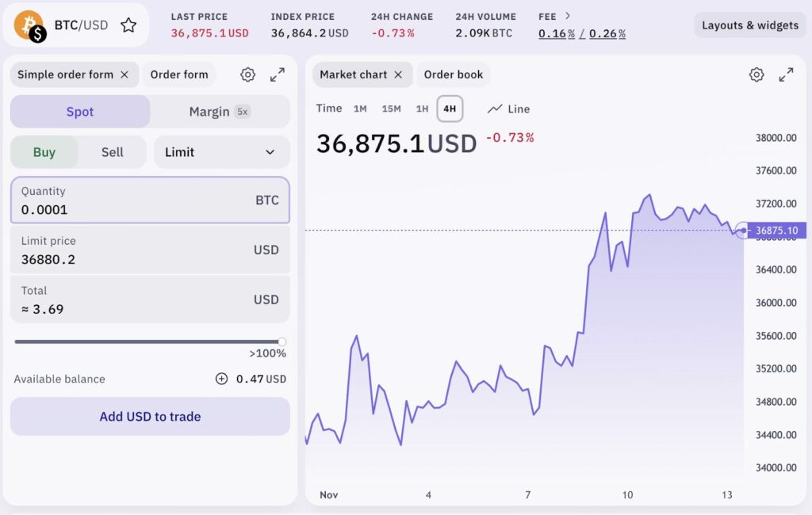Image resolution: width=812 pixels, height=515 pixels.
Task: Switch to the Order book tab
Action: click(x=454, y=74)
